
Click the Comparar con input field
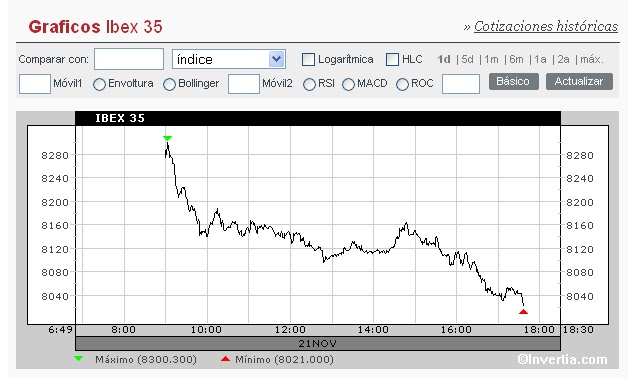[x=129, y=59]
